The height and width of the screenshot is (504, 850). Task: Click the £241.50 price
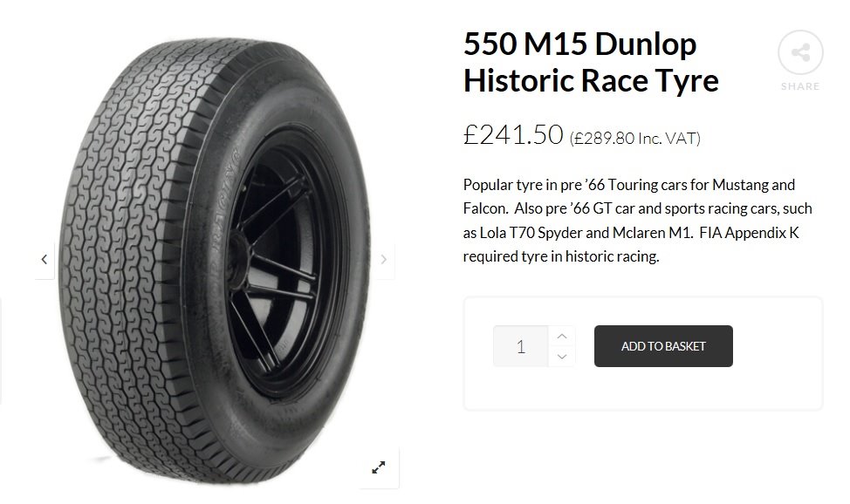pos(512,134)
